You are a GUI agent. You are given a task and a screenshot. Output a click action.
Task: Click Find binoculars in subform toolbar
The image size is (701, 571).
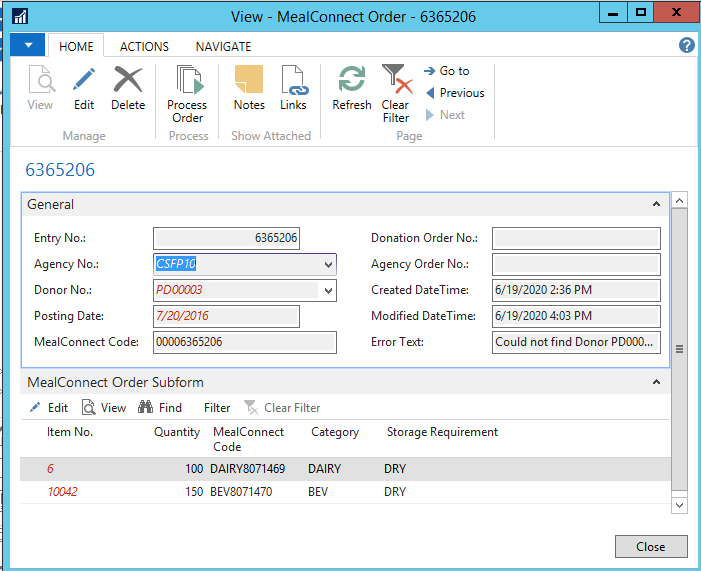(x=159, y=408)
